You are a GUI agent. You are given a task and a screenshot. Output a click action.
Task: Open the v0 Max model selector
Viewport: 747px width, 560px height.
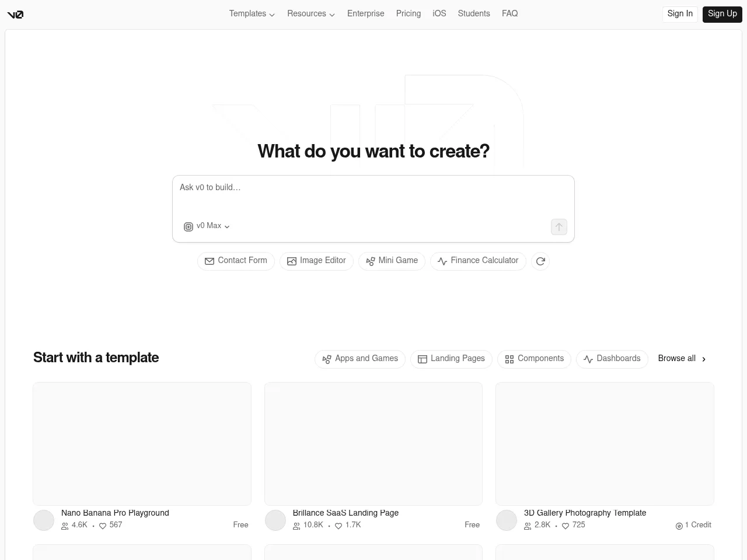pyautogui.click(x=207, y=226)
